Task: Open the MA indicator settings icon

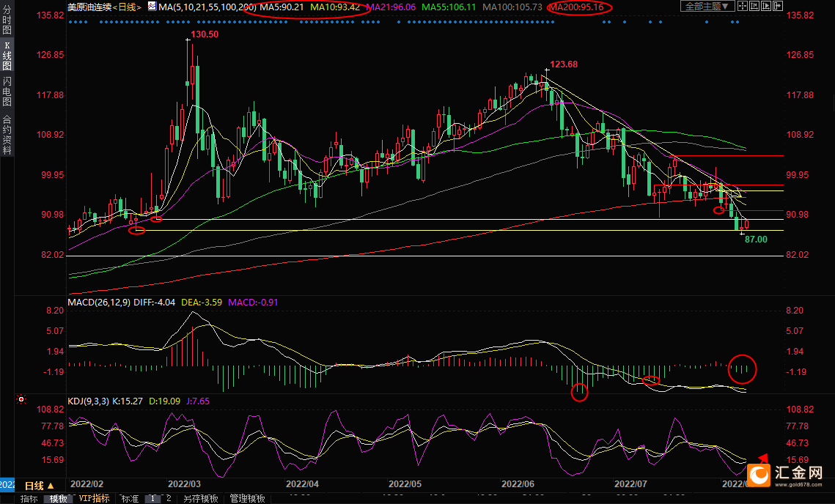Action: pyautogui.click(x=152, y=7)
